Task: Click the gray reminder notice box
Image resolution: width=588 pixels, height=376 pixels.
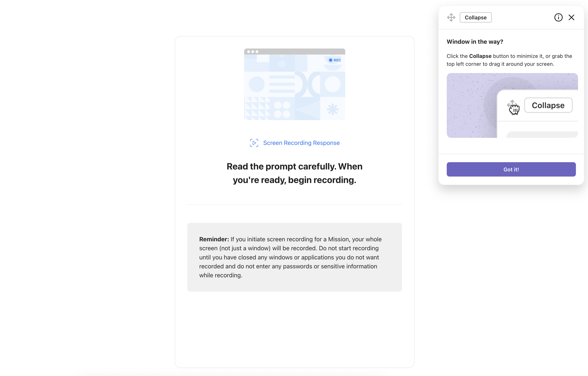Action: coord(294,283)
